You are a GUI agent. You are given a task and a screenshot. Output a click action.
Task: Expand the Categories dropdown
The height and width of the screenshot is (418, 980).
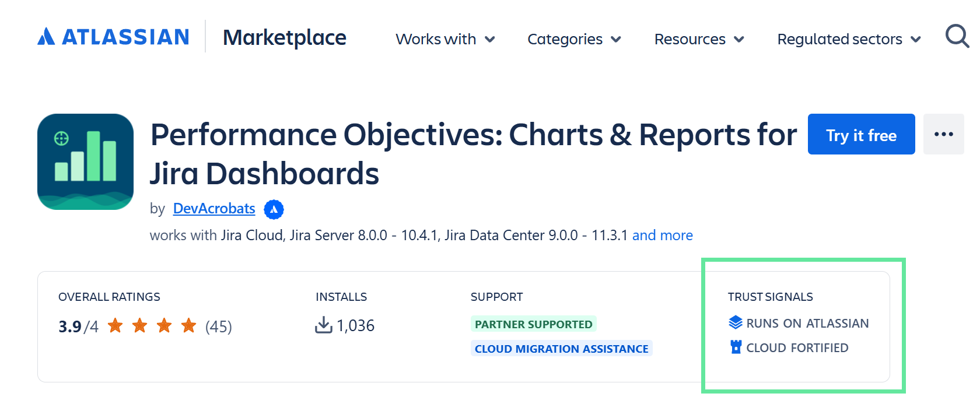(575, 39)
